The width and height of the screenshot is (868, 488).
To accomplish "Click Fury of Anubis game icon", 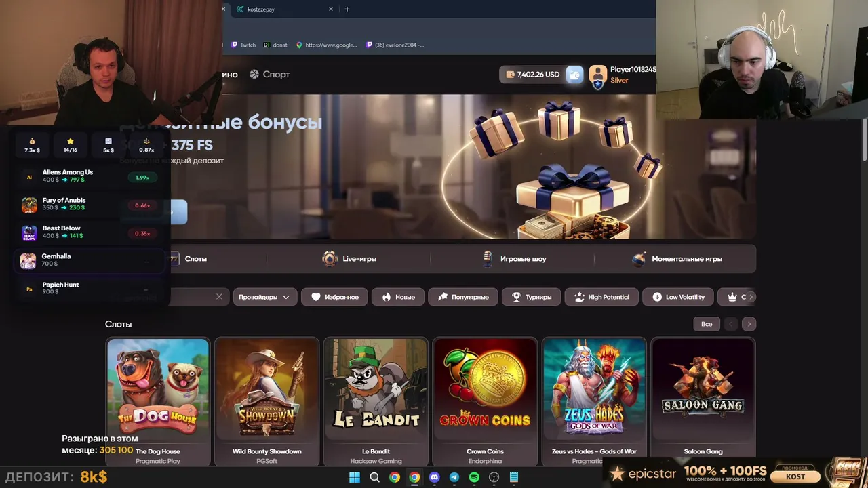I will [x=29, y=205].
